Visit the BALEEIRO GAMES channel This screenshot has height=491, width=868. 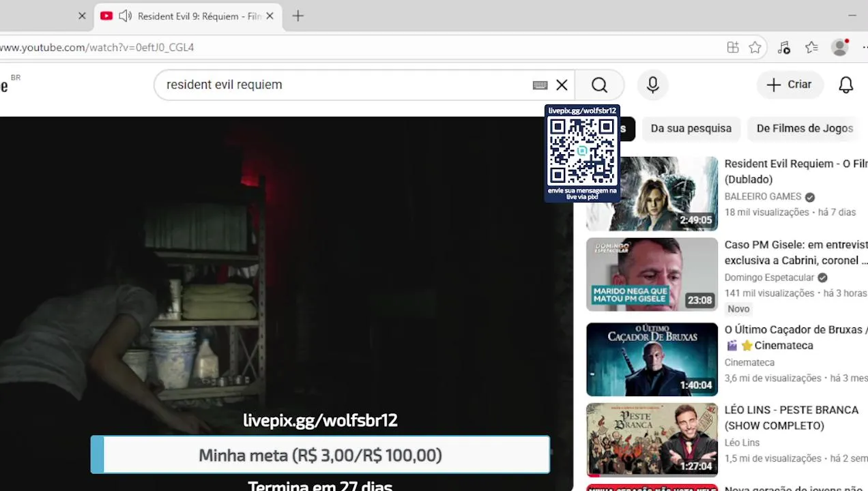pos(763,196)
